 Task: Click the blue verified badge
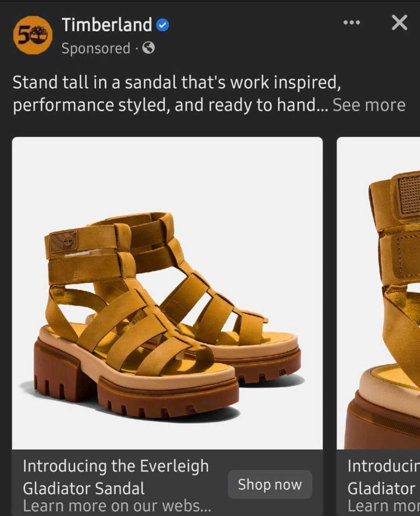[x=162, y=25]
